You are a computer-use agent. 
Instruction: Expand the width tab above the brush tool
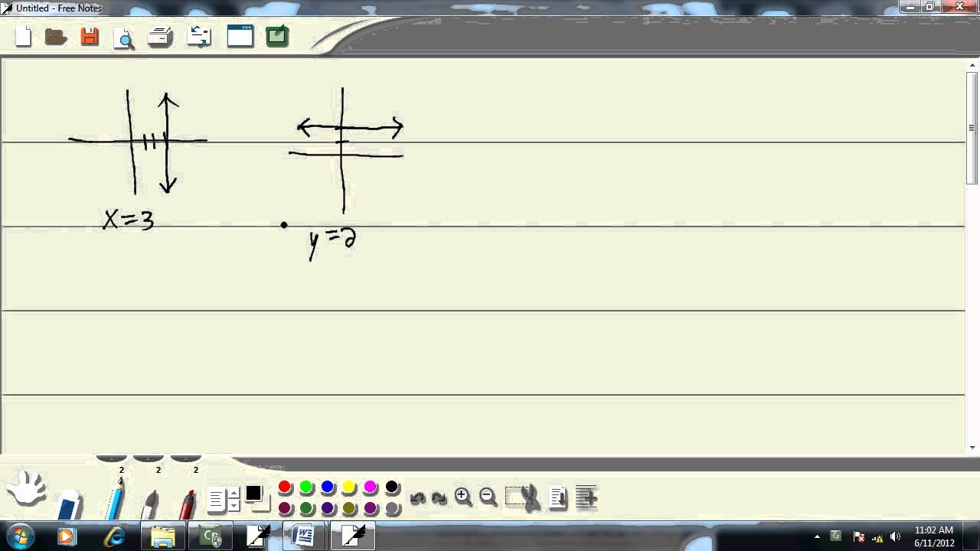[x=149, y=458]
